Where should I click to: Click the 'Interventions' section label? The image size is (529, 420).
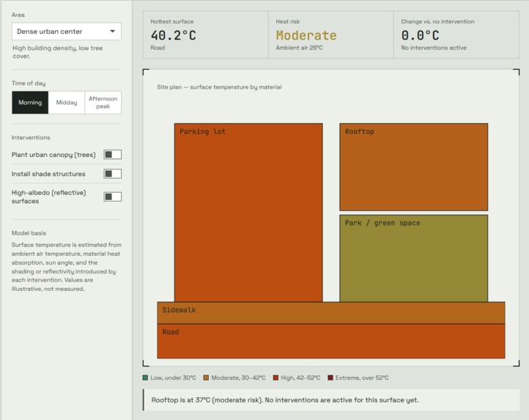(x=31, y=137)
